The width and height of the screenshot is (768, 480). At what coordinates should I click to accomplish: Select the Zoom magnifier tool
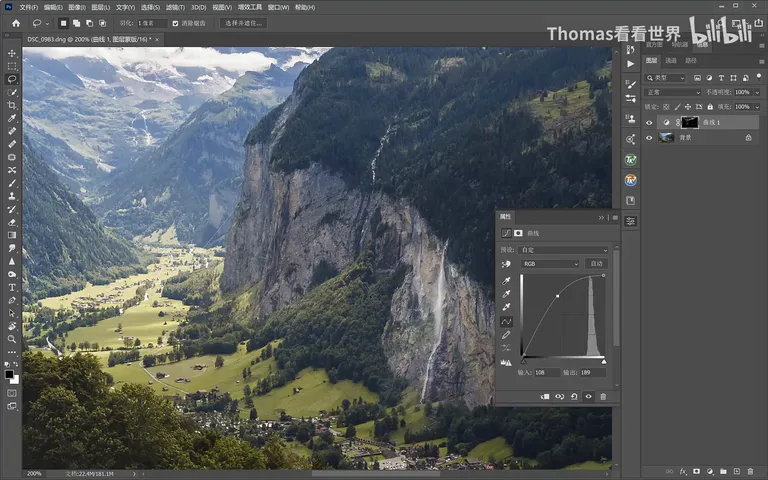tap(12, 339)
